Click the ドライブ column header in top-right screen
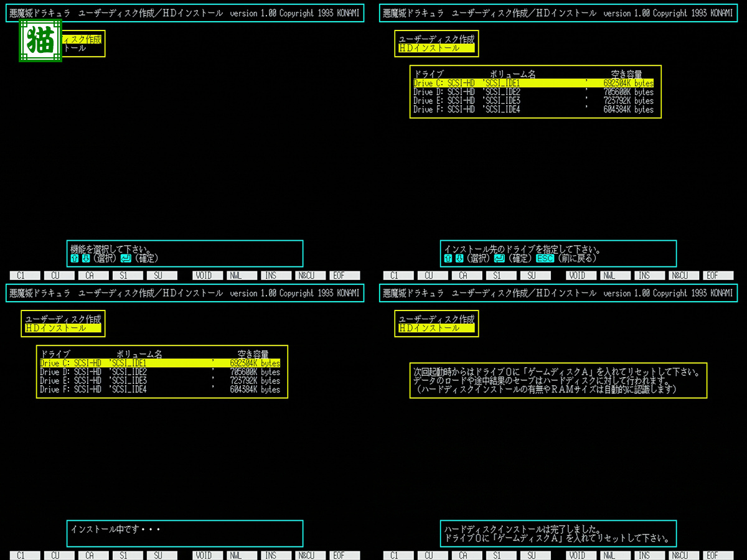Image resolution: width=747 pixels, height=560 pixels. pos(429,74)
